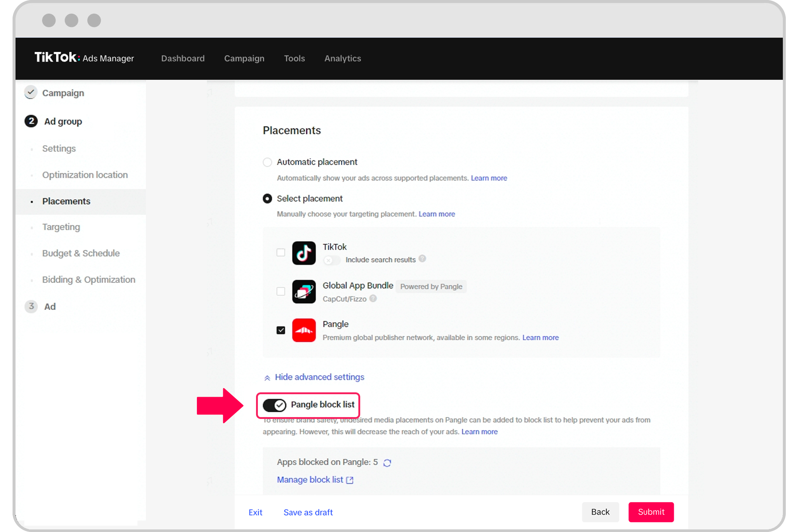The image size is (798, 532).
Task: Click the Learn more Pangle link
Action: (540, 337)
